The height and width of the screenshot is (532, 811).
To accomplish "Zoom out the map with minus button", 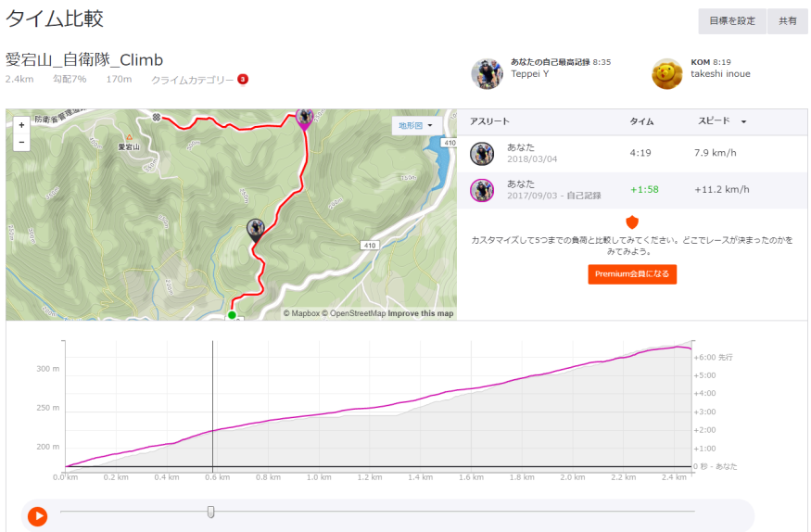I will tap(21, 142).
